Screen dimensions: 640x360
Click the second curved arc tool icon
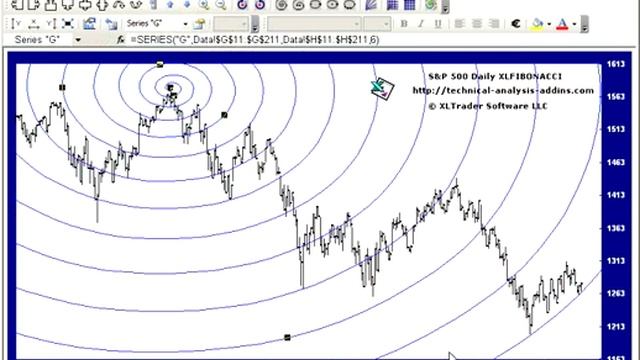pos(136,5)
